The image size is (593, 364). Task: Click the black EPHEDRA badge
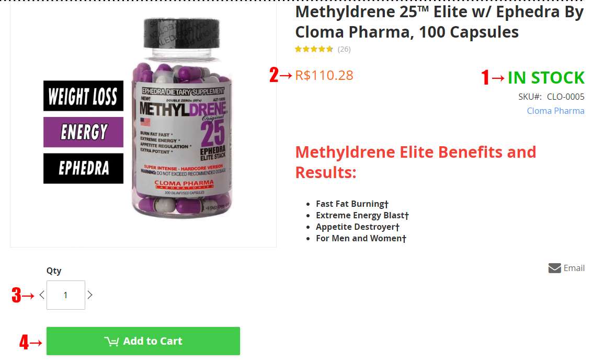pyautogui.click(x=83, y=168)
